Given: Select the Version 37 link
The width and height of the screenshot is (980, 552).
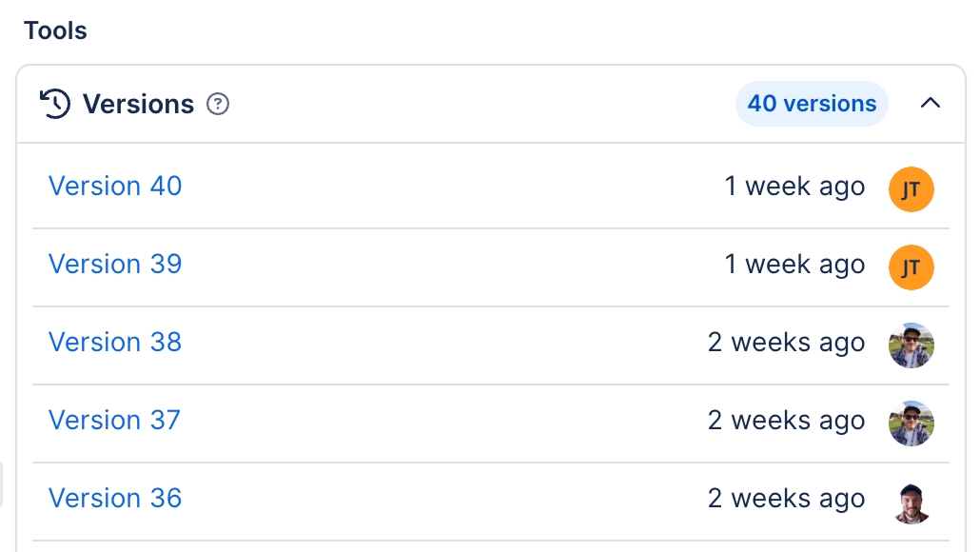Looking at the screenshot, I should coord(114,421).
